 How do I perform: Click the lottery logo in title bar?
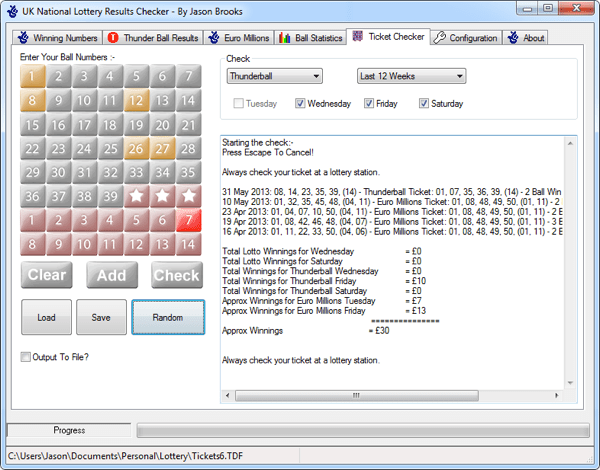tap(13, 11)
